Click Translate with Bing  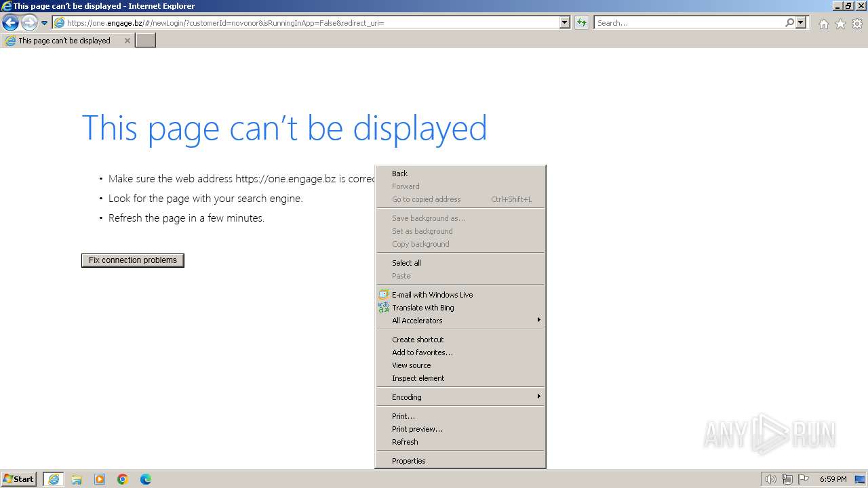coord(460,308)
